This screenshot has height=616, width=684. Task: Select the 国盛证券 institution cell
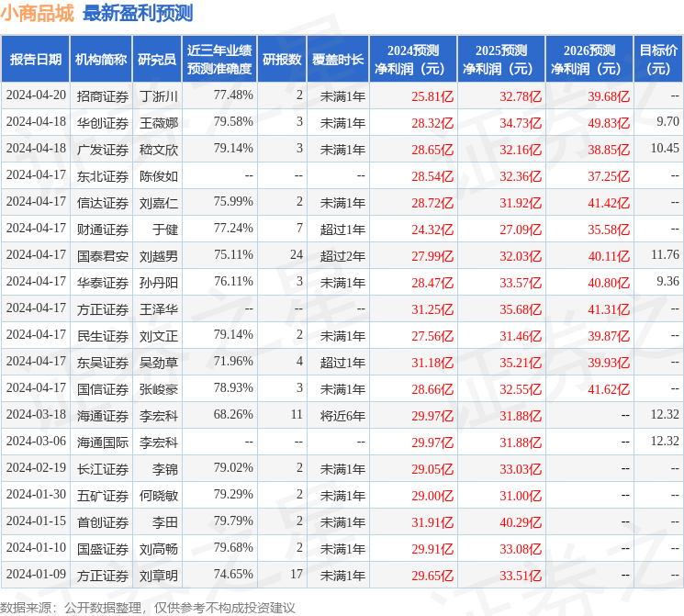[x=103, y=549]
